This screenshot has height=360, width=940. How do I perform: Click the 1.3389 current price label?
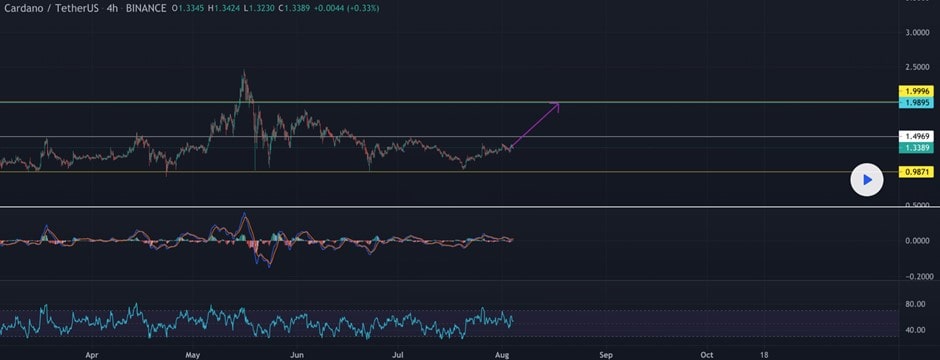pyautogui.click(x=916, y=147)
